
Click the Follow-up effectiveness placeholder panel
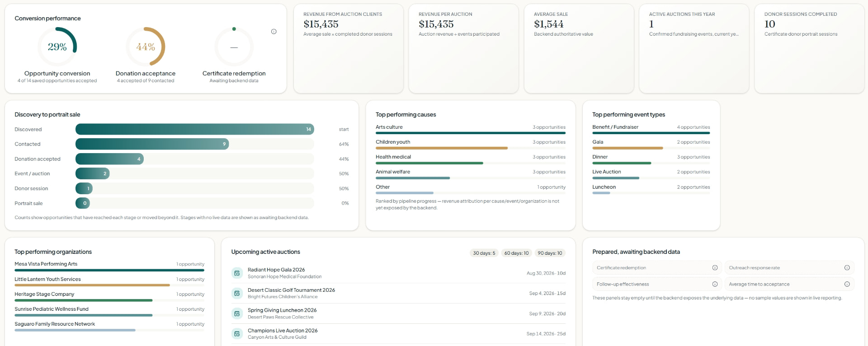657,284
